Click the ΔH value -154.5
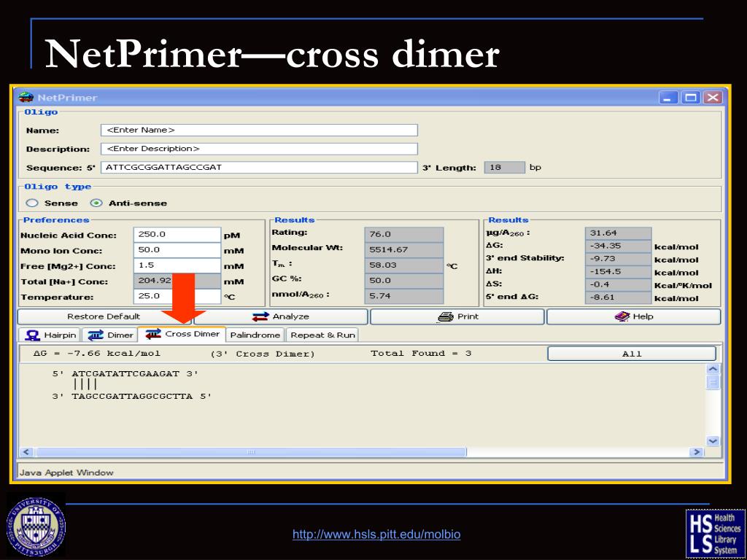Screen dimensions: 747x560 [618, 271]
